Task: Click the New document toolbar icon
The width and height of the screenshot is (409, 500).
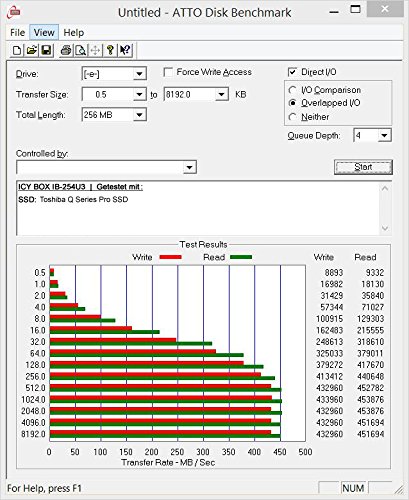Action: coord(17,51)
